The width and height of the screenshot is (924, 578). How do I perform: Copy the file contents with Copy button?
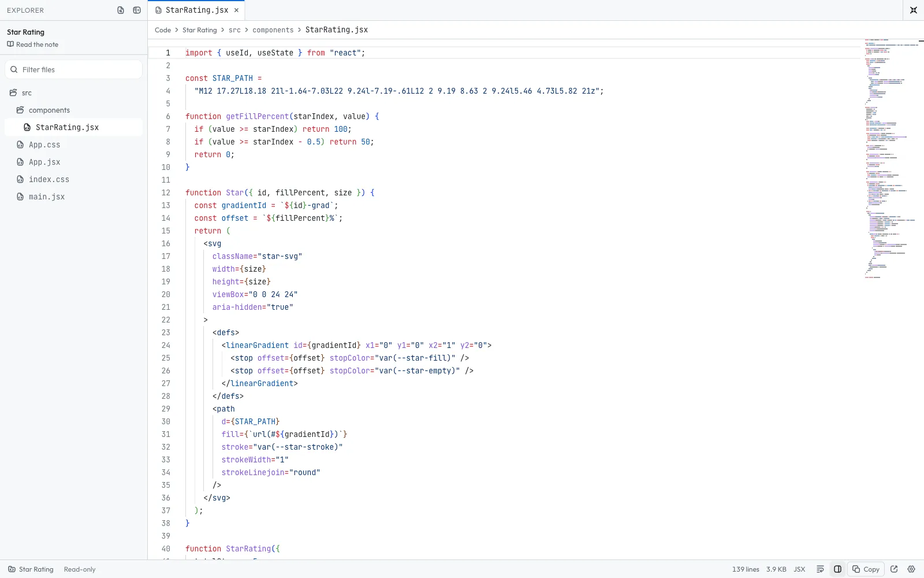[x=866, y=569]
